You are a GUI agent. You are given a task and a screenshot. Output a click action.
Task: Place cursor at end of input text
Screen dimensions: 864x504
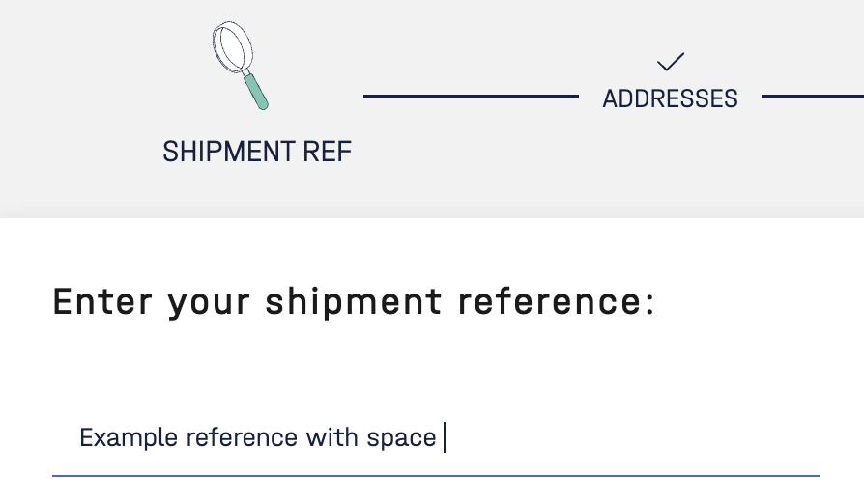click(x=443, y=438)
